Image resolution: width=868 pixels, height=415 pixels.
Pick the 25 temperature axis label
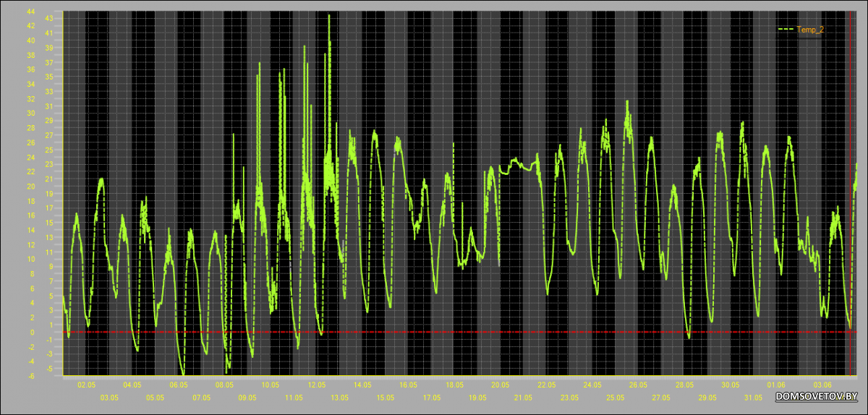(x=48, y=150)
